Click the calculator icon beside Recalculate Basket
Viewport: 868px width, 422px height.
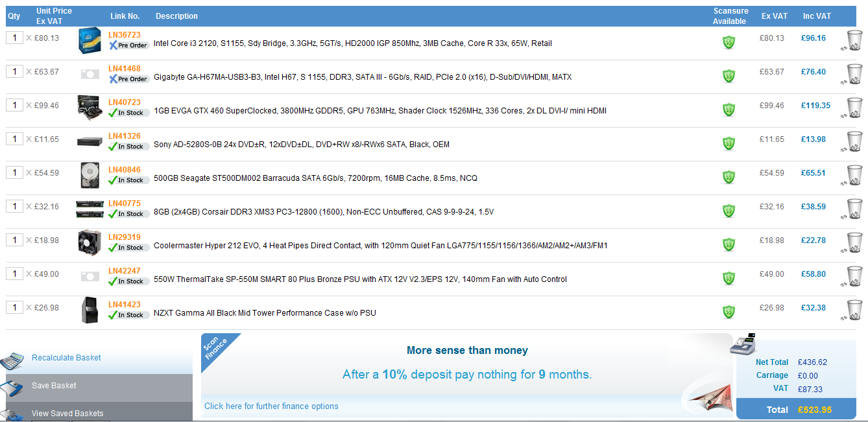pyautogui.click(x=12, y=360)
